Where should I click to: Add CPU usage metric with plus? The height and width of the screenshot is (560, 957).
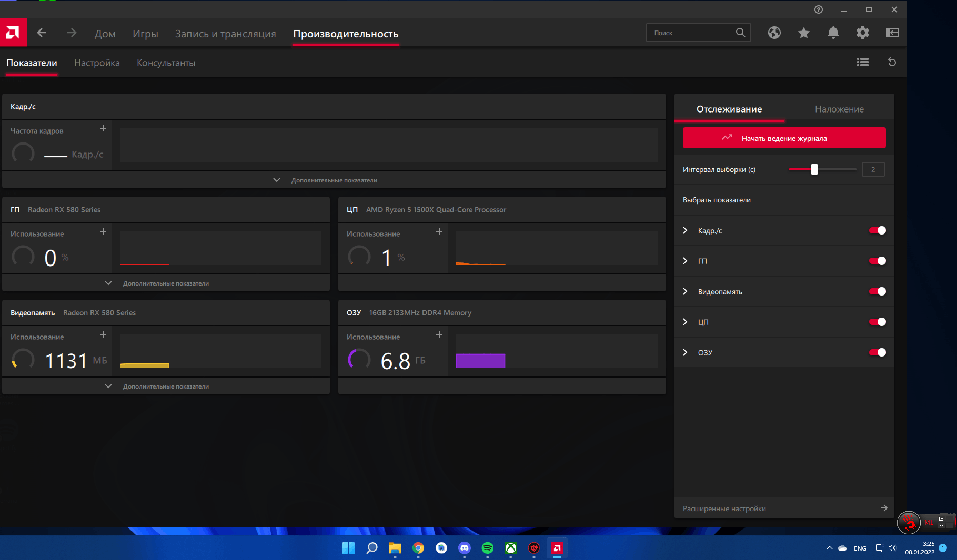tap(439, 231)
